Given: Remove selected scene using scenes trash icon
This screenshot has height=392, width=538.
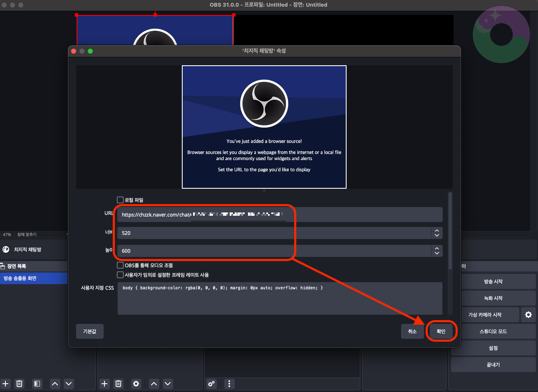Looking at the screenshot, I should tap(19, 384).
